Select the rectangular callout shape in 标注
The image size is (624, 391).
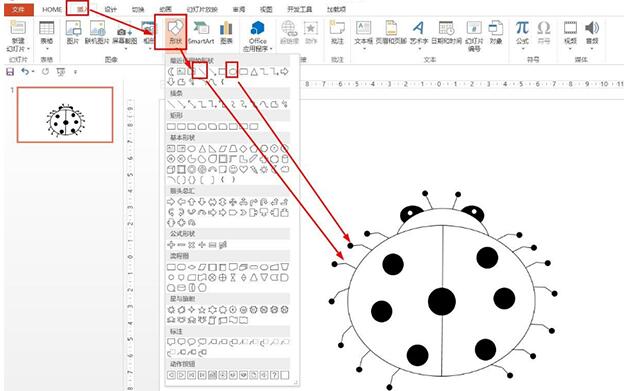[171, 342]
